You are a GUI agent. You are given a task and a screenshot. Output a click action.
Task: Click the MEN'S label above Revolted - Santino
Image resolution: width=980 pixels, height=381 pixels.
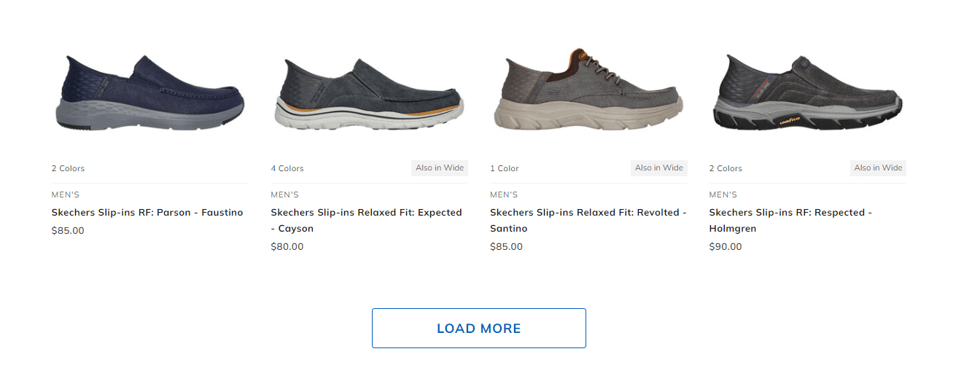(x=504, y=195)
